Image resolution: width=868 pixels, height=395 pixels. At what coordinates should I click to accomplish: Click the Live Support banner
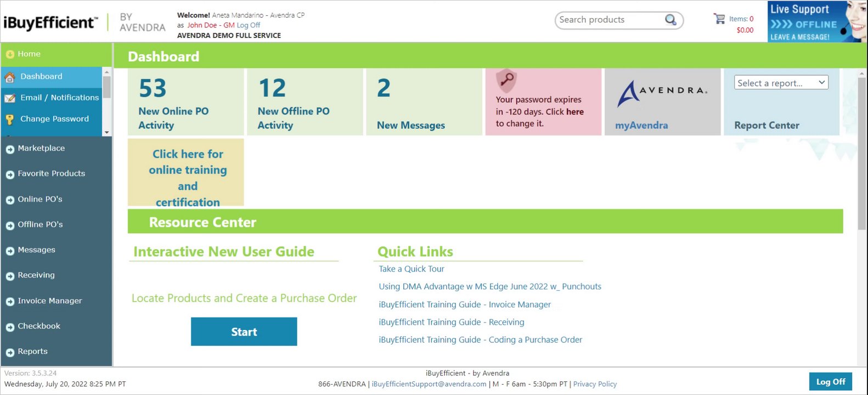[x=817, y=21]
